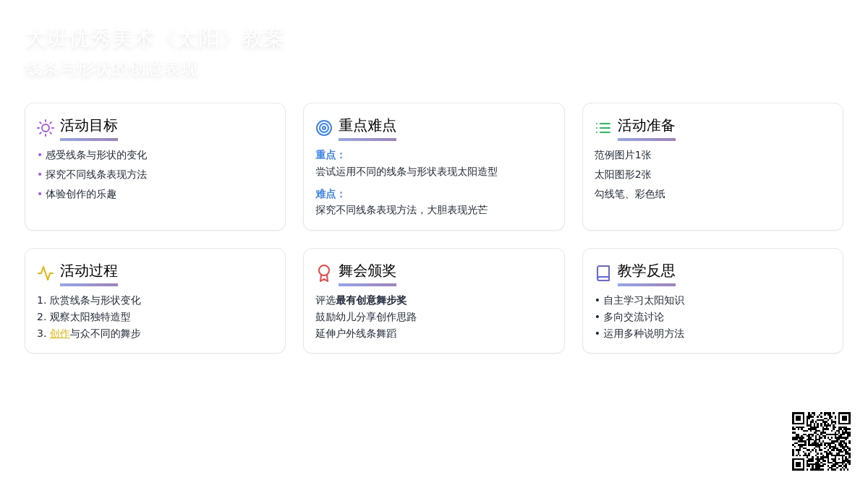Click the 活动过程 heading
868x488 pixels.
[89, 271]
